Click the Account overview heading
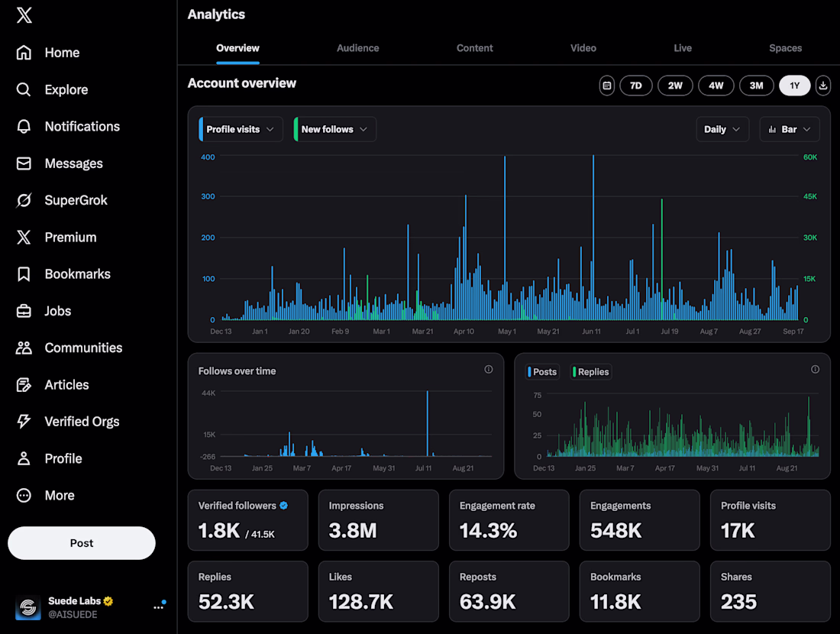 pos(241,83)
